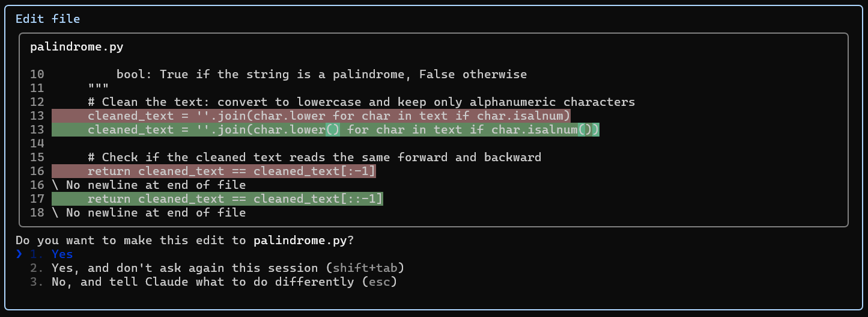Click the bold palindrome.py in the confirmation question
This screenshot has height=317, width=868.
click(x=300, y=241)
